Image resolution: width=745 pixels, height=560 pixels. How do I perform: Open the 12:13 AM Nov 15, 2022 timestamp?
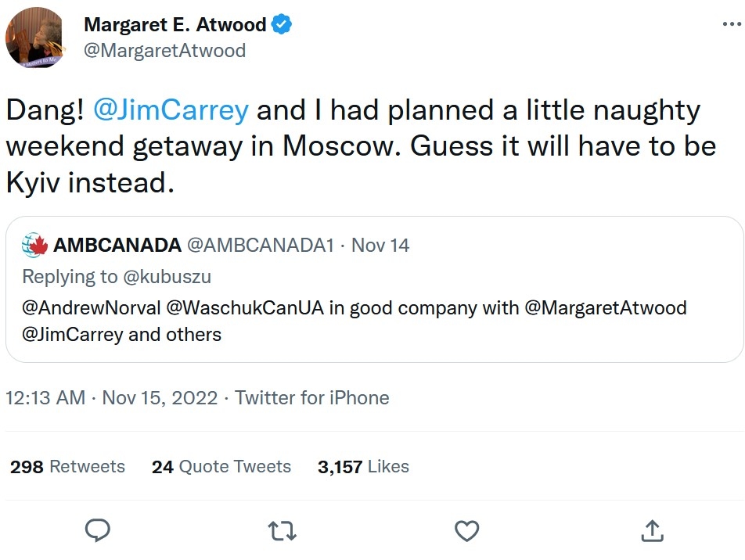[111, 397]
